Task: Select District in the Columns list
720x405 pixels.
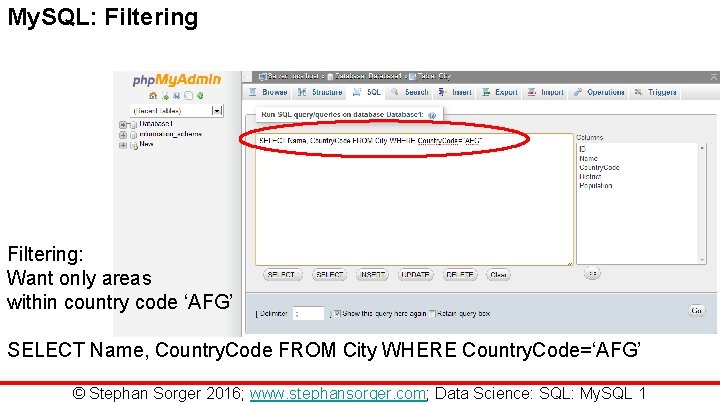Action: (590, 177)
